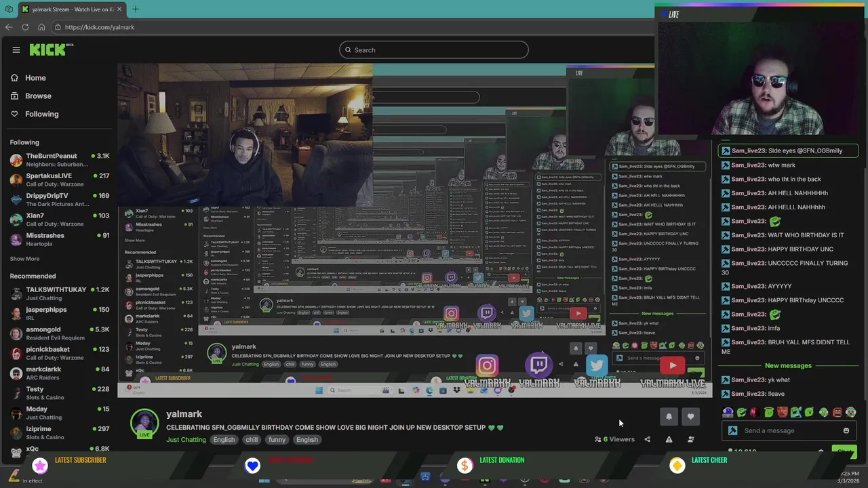Open Misstrashes' channel in Following
868x488 pixels.
pyautogui.click(x=60, y=239)
